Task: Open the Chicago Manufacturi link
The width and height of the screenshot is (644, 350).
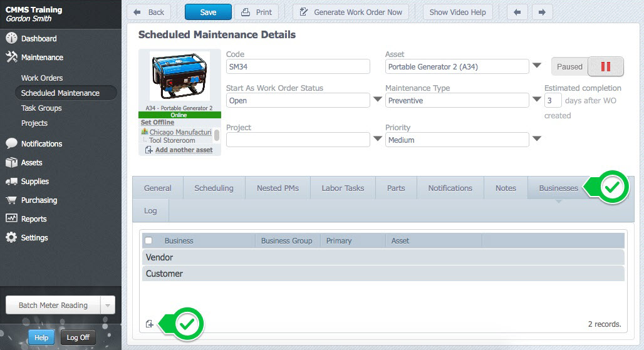Action: [x=180, y=132]
